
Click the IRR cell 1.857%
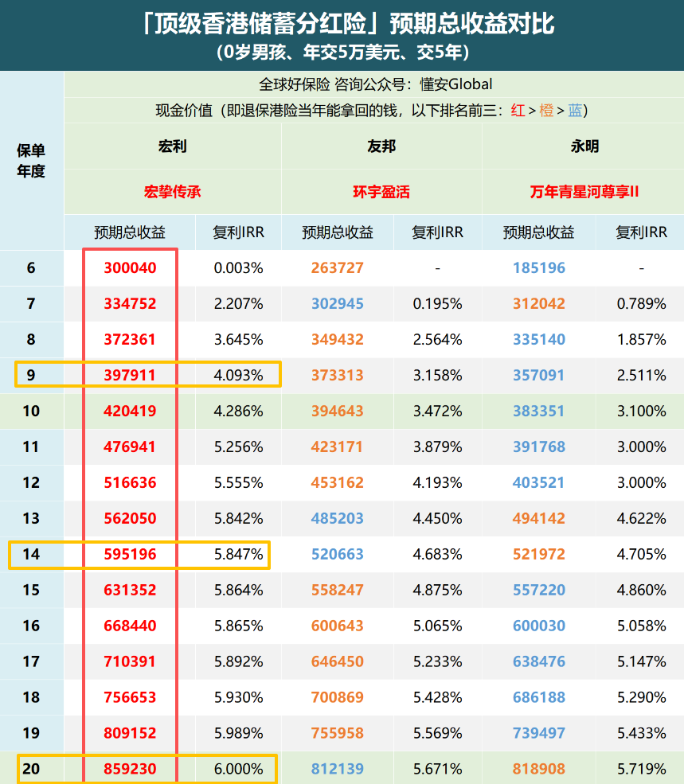click(x=642, y=340)
